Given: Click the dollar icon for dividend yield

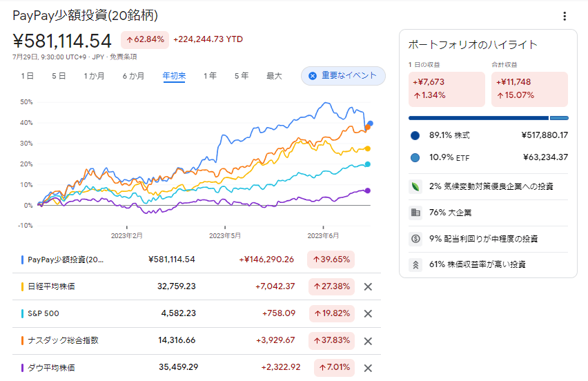Looking at the screenshot, I should click(x=415, y=239).
